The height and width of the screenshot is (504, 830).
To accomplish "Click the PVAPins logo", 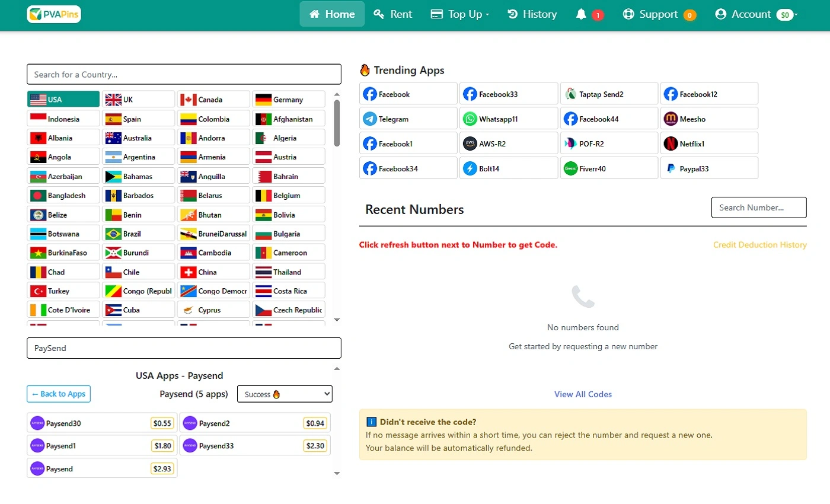I will click(54, 14).
